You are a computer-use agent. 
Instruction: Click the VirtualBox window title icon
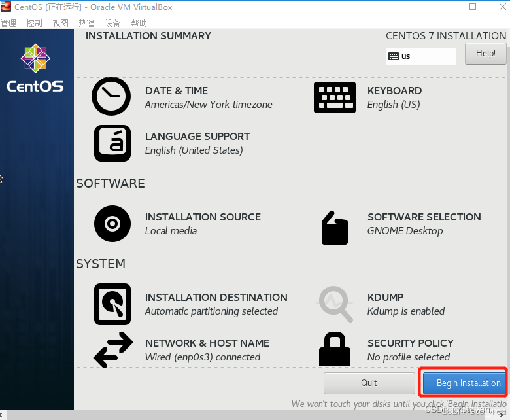(5, 7)
